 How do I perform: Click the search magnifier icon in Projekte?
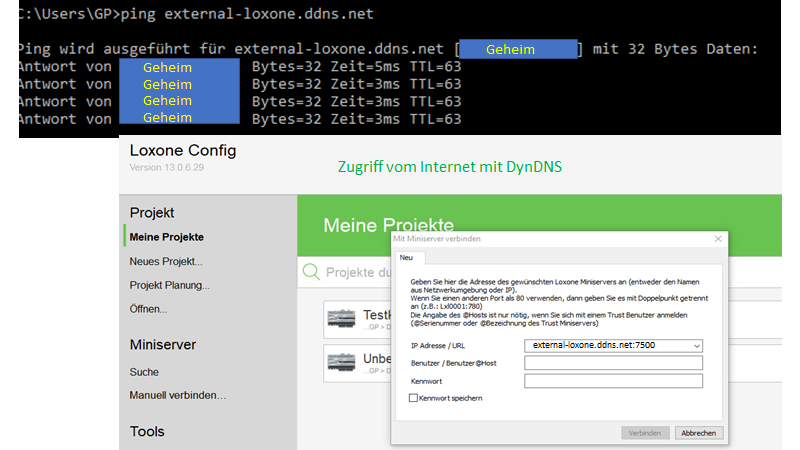(311, 271)
